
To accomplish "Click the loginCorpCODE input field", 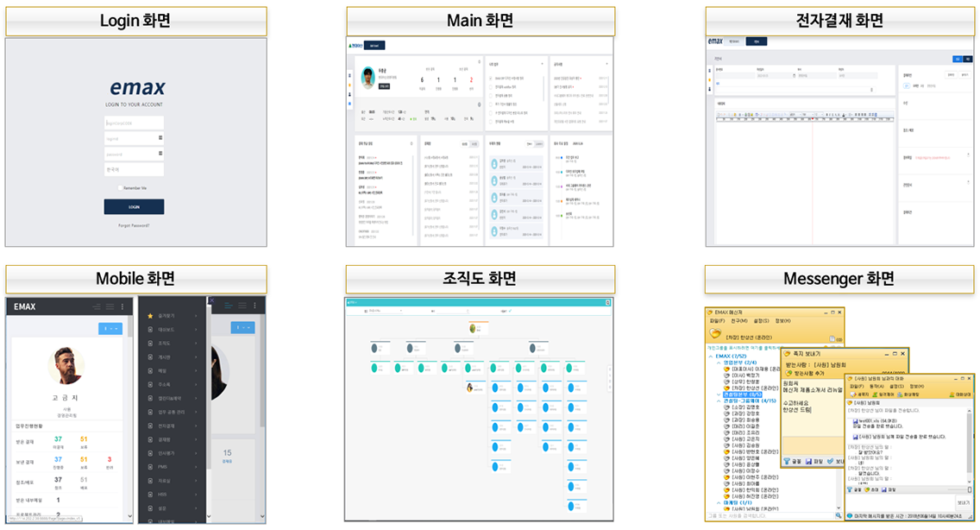I will point(134,123).
